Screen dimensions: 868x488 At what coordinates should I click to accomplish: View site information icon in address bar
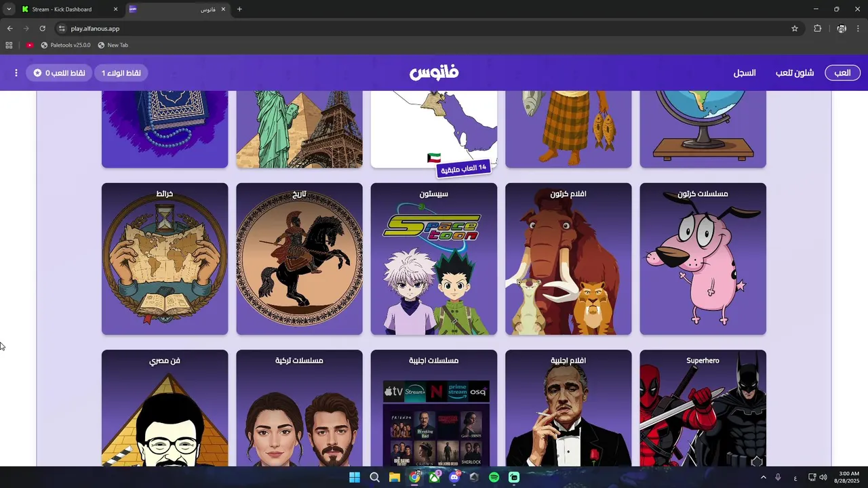[62, 28]
